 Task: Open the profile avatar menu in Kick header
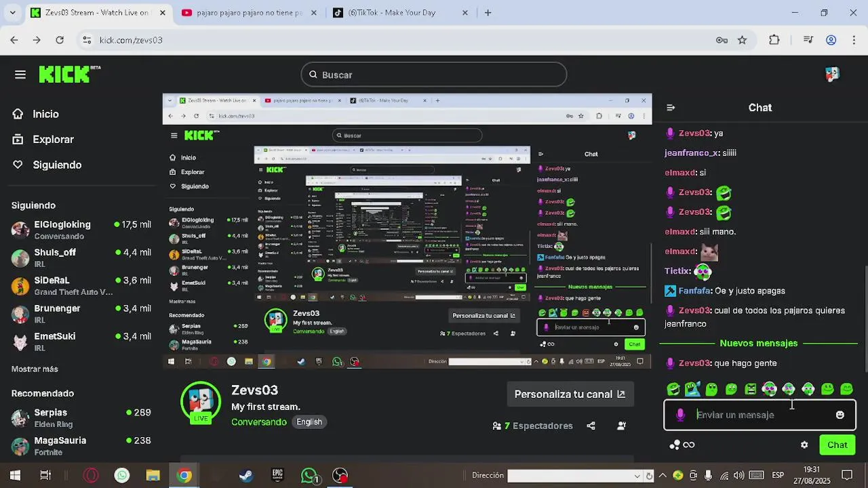832,75
